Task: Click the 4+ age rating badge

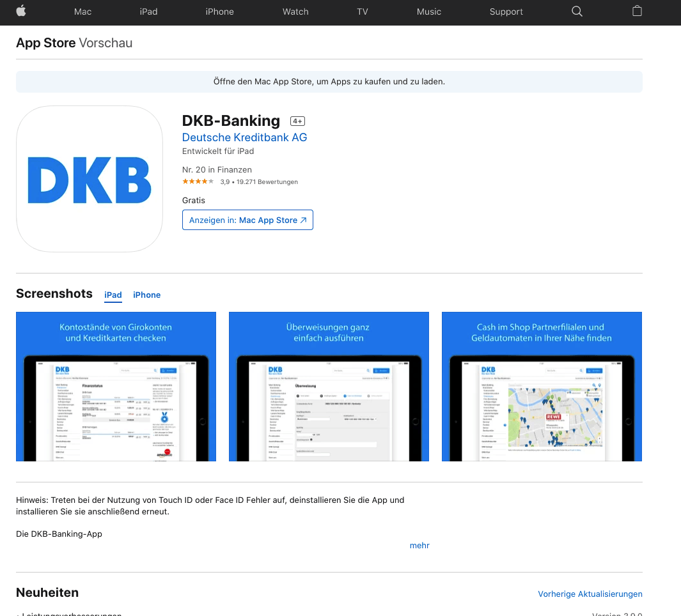Action: 297,121
